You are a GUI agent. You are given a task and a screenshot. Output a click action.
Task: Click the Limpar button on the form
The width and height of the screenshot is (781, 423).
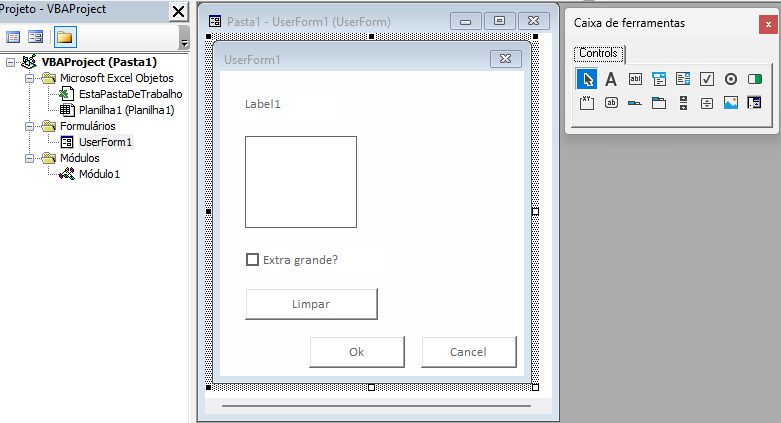click(311, 304)
